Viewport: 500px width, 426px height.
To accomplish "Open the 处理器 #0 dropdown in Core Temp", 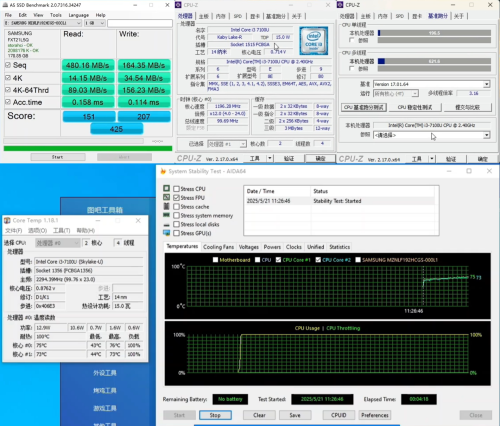I will [57, 243].
